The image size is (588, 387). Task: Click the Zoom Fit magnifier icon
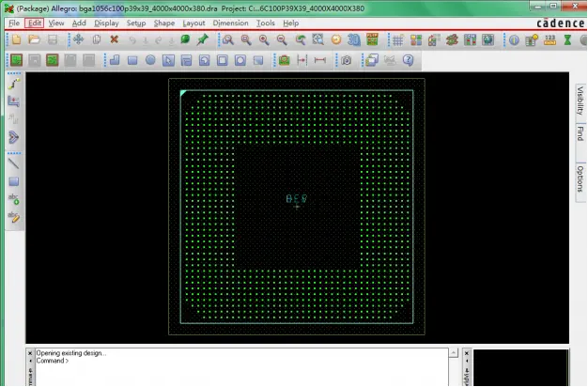(x=246, y=39)
